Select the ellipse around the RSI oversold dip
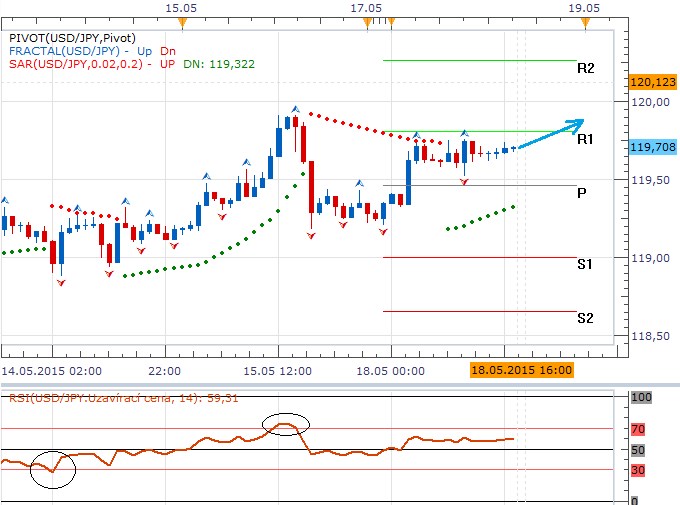The image size is (680, 505). point(52,469)
